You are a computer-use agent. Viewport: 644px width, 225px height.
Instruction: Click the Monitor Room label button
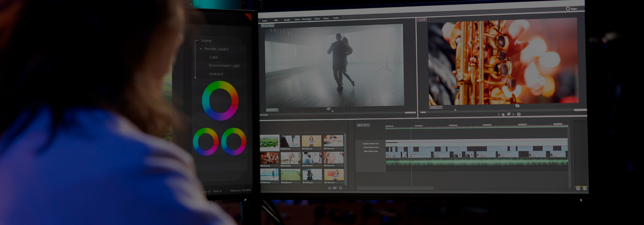(268, 26)
